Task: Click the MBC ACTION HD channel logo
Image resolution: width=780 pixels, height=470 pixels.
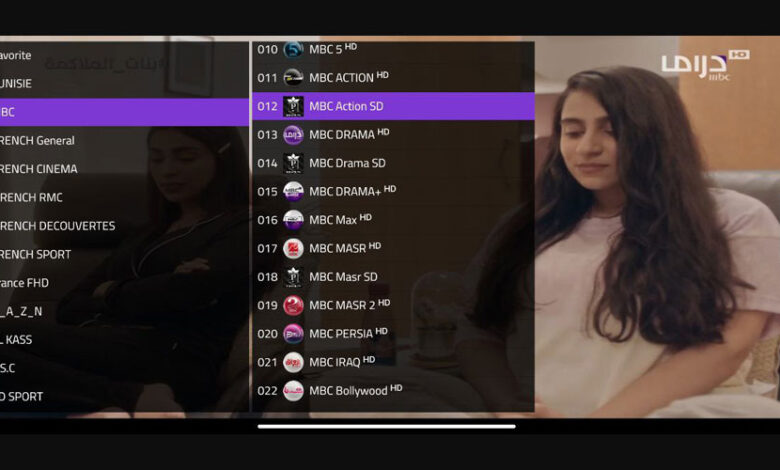Action: point(293,78)
